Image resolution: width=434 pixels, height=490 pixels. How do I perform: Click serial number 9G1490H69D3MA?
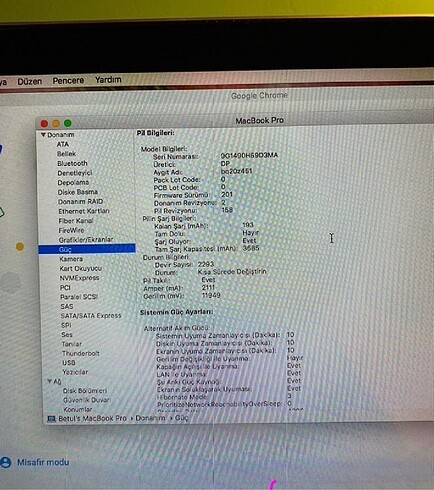pyautogui.click(x=249, y=155)
